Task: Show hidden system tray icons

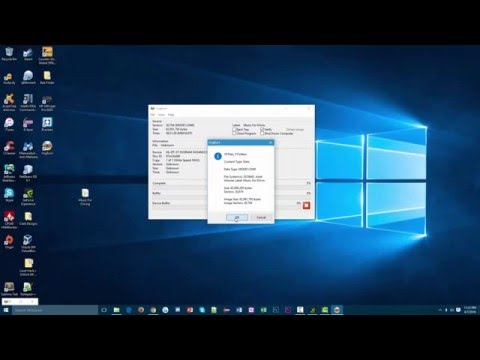Action: pos(440,310)
